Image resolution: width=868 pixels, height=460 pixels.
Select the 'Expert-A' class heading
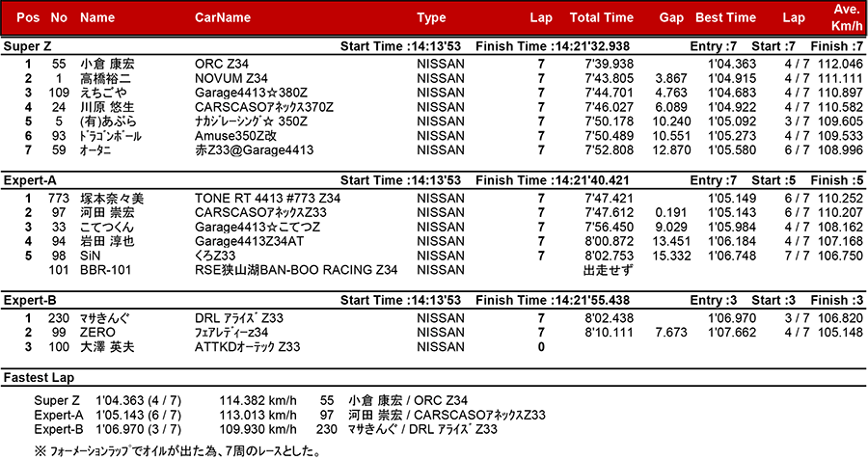pos(30,180)
